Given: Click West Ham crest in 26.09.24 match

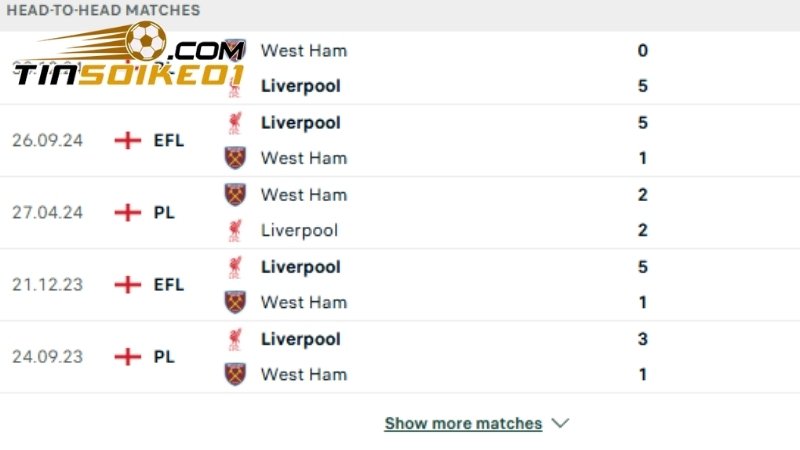Looking at the screenshot, I should click(235, 158).
